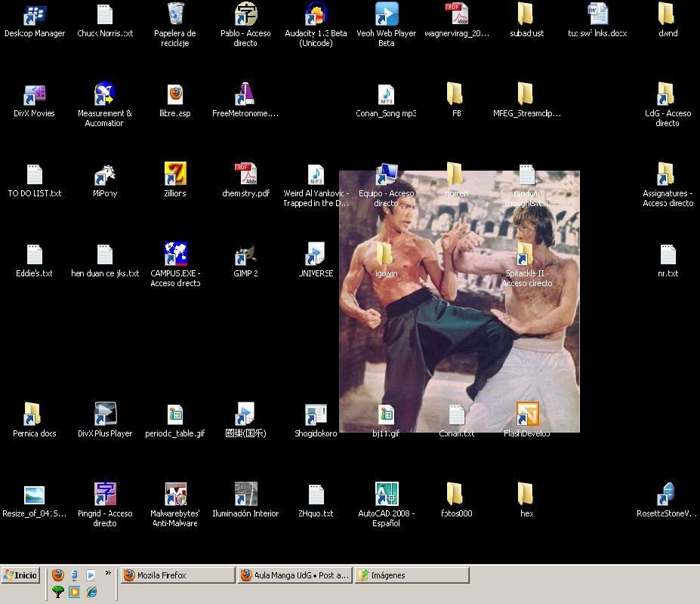Switch to Aula Manga UdG taskbar window
The height and width of the screenshot is (604, 700).
[295, 575]
